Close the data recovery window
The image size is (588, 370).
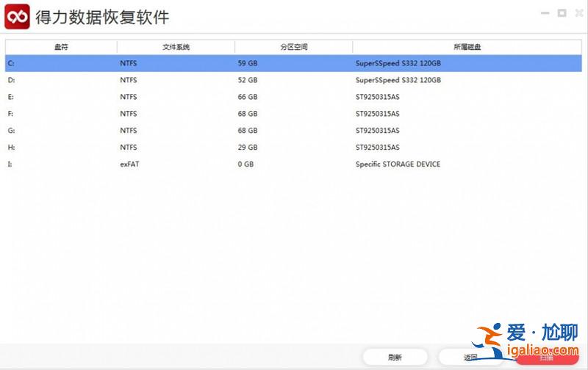coord(579,13)
